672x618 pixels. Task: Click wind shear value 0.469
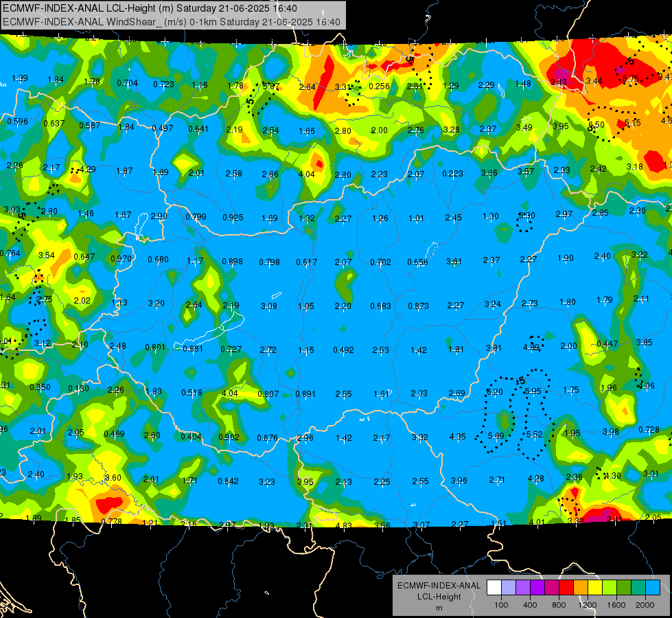click(x=114, y=434)
